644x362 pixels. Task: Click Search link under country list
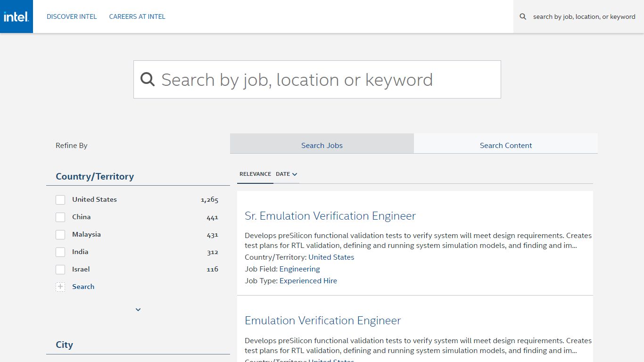pos(83,287)
